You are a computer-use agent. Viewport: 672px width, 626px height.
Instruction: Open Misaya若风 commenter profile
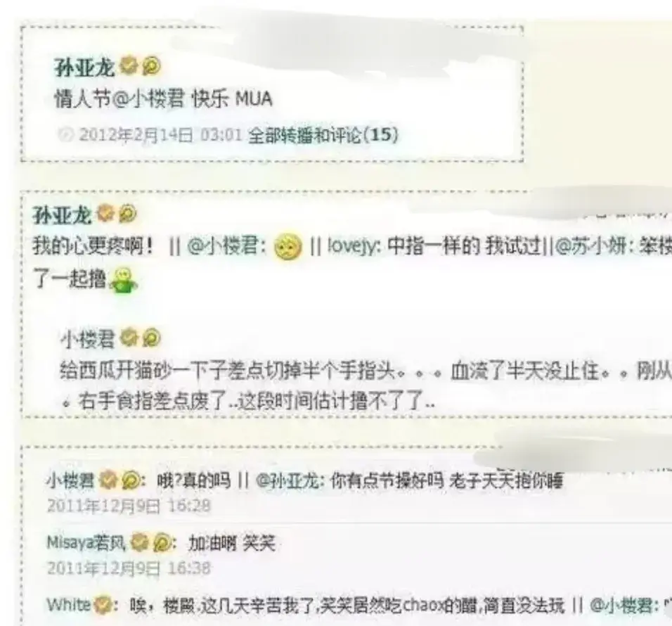tap(86, 543)
